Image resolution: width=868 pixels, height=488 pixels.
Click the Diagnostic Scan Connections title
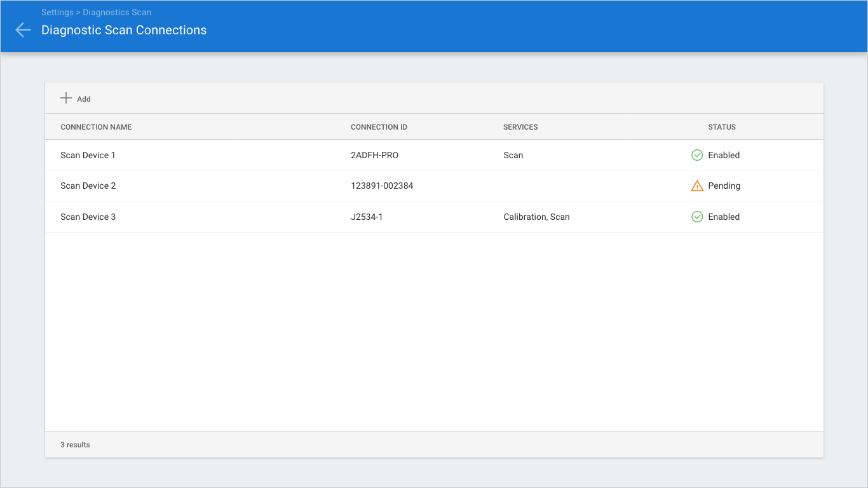click(124, 30)
